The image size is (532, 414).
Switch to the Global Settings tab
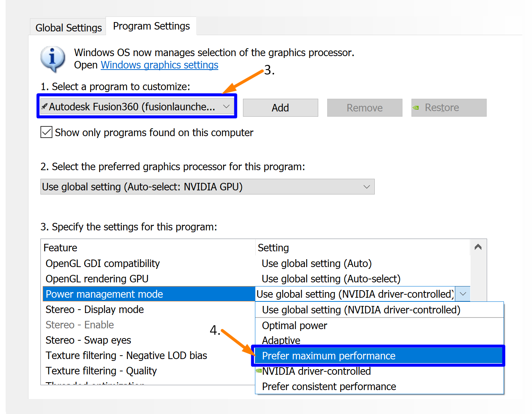[x=69, y=28]
